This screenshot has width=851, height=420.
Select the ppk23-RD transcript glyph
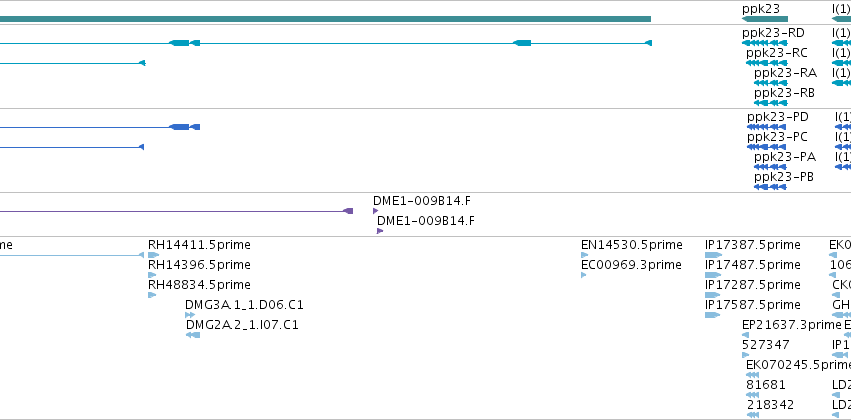[x=765, y=43]
